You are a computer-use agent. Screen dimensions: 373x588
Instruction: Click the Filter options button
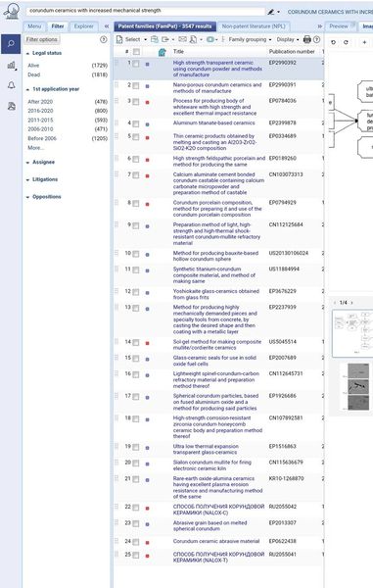click(42, 39)
